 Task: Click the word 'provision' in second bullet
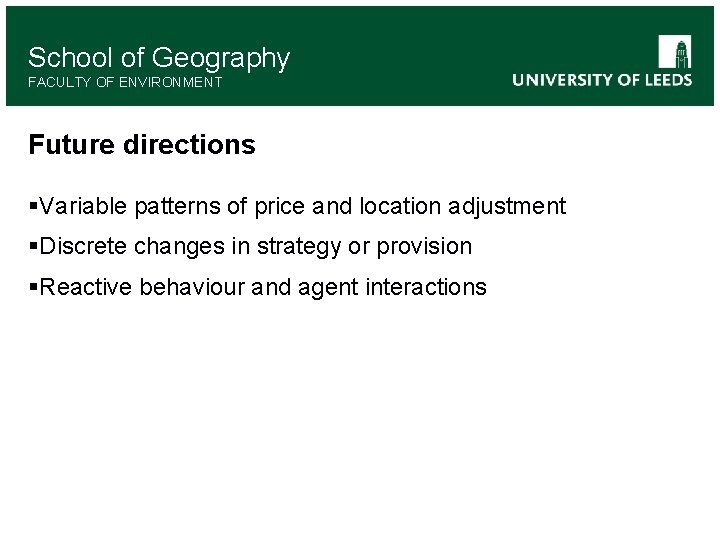click(424, 247)
